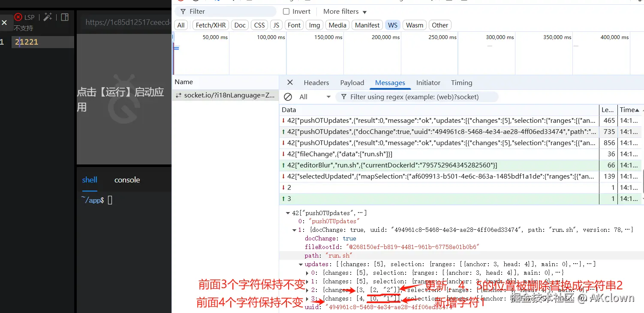Select the JS filter

[x=276, y=25]
